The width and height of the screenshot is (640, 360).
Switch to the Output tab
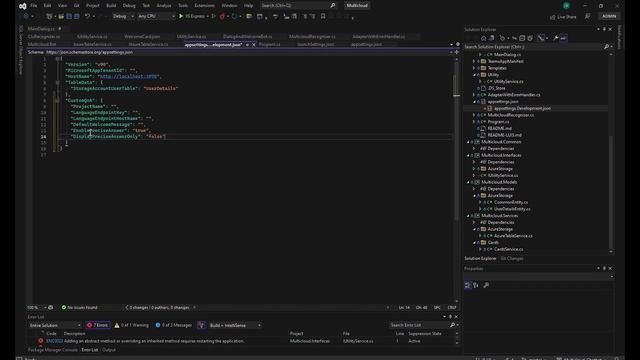click(x=109, y=350)
